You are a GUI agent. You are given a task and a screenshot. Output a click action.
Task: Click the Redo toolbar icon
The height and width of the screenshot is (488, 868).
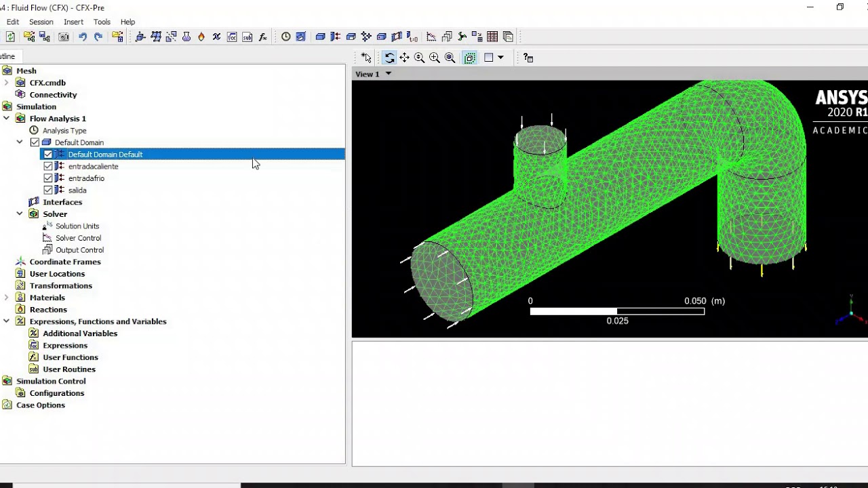[x=98, y=37]
